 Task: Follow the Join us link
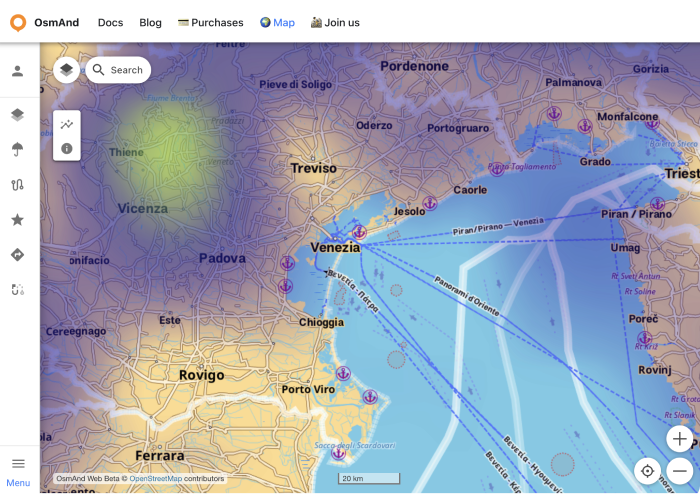pyautogui.click(x=335, y=22)
